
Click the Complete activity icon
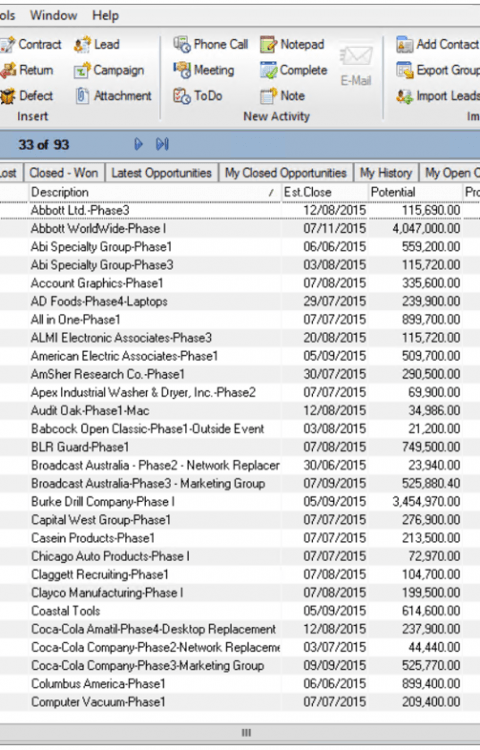click(x=268, y=70)
